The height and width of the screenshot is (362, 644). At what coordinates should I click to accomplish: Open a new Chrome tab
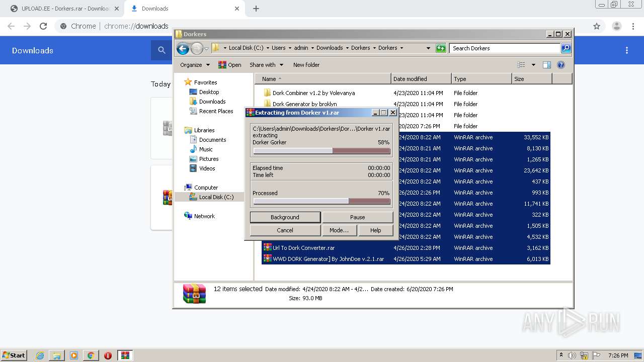[x=256, y=9]
